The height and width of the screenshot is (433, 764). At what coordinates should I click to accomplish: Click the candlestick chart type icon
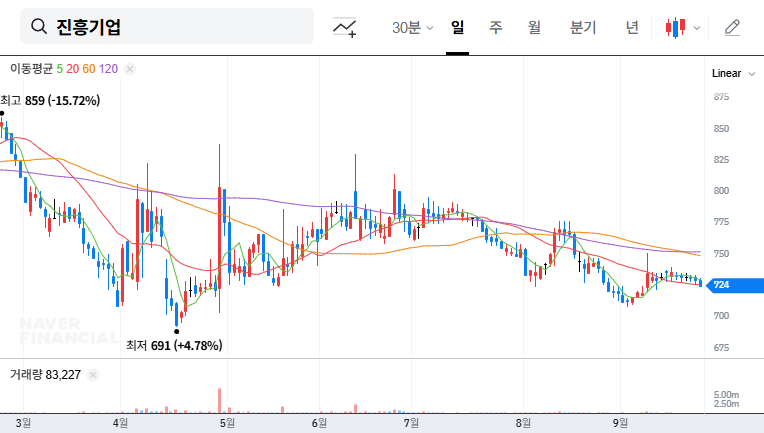pyautogui.click(x=675, y=28)
